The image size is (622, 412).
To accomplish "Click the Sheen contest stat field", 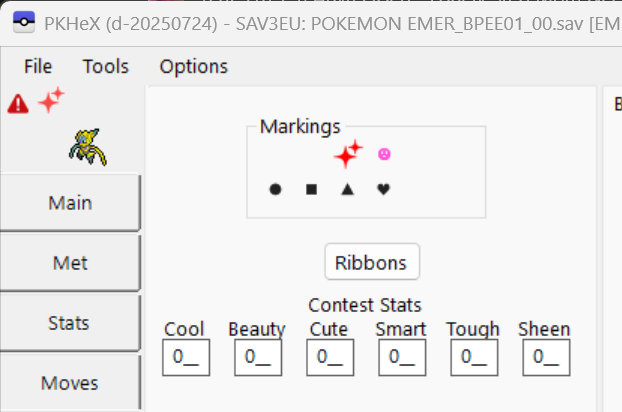I will (x=545, y=357).
